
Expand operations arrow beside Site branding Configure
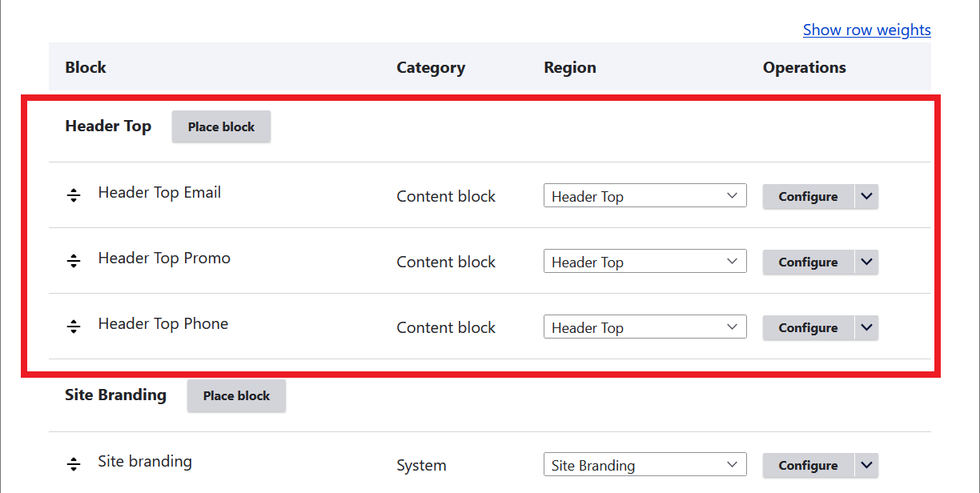tap(867, 465)
